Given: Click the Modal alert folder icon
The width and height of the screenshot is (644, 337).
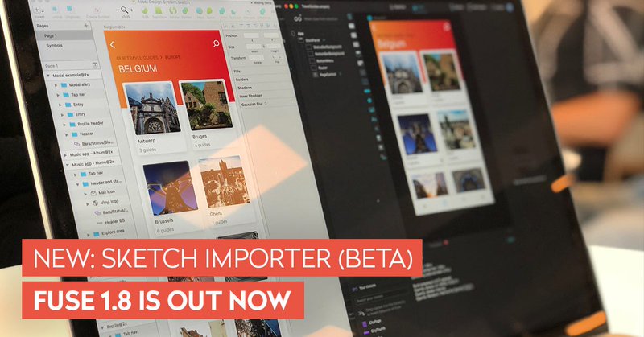Looking at the screenshot, I should (64, 85).
